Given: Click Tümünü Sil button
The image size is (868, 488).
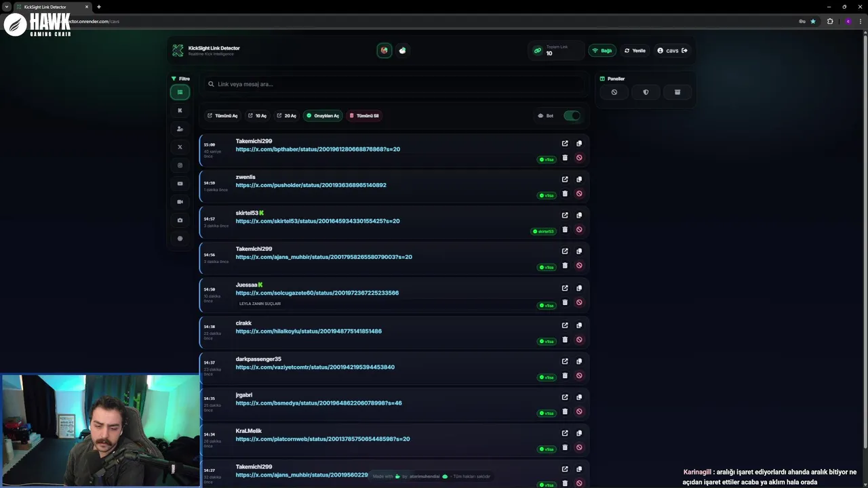Looking at the screenshot, I should coord(364,116).
